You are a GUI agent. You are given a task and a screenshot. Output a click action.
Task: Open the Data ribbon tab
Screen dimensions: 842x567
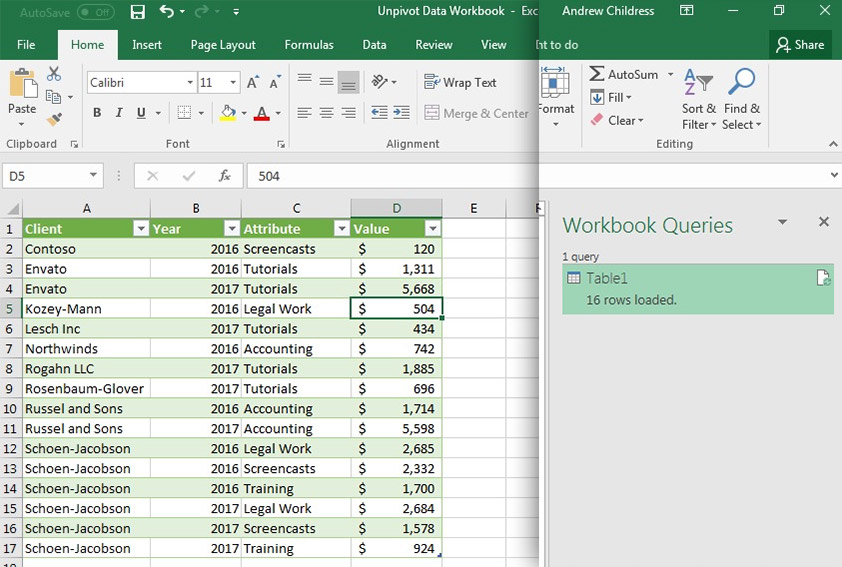(374, 45)
